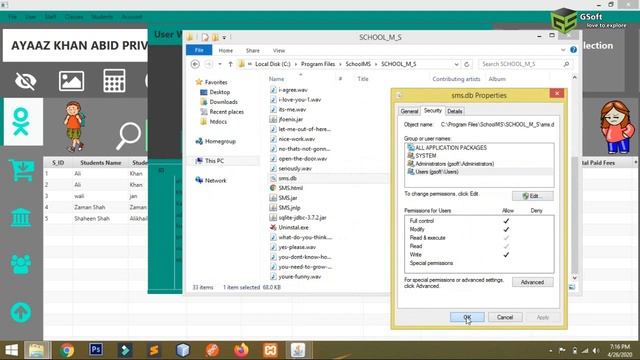Click Cancel in sms.db Properties
640x360 pixels.
tap(505, 317)
